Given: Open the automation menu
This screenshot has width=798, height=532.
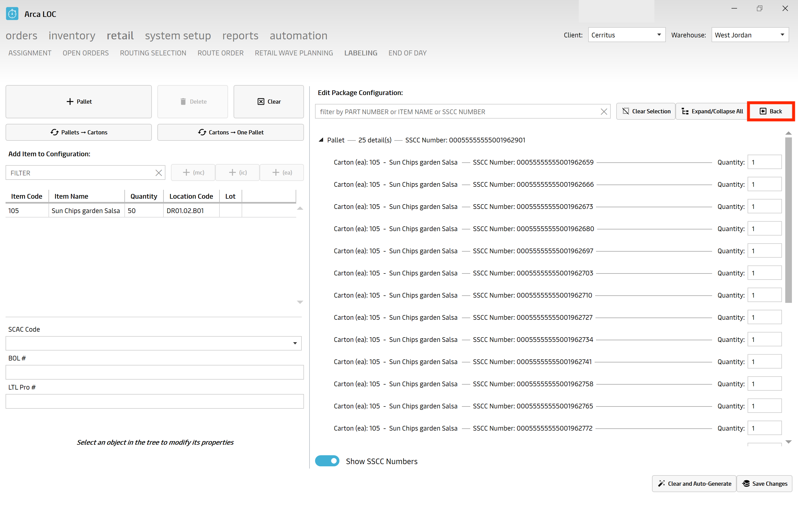Looking at the screenshot, I should (299, 36).
